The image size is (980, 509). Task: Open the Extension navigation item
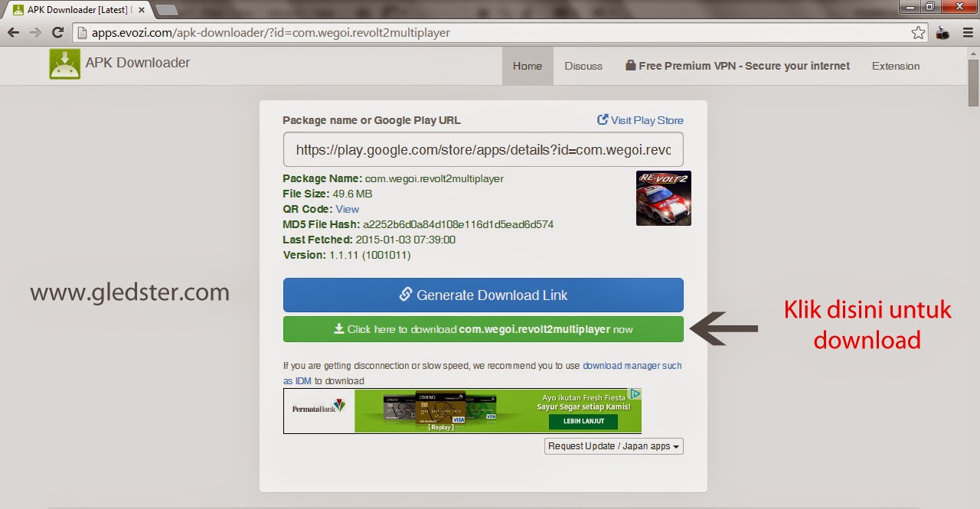(896, 66)
